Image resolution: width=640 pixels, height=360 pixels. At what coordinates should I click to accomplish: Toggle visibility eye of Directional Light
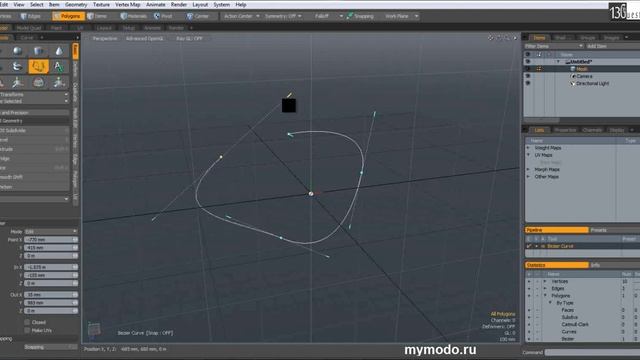[x=528, y=84]
